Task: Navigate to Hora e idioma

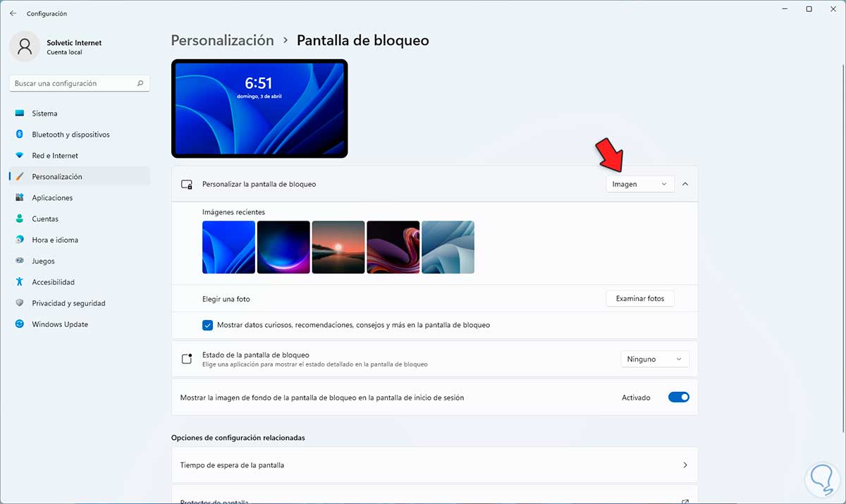Action: [x=80, y=240]
